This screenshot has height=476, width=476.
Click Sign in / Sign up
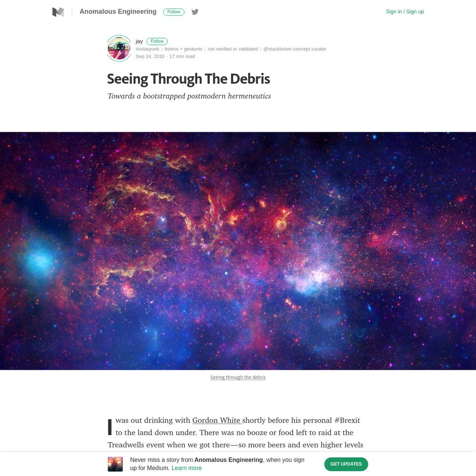click(405, 11)
